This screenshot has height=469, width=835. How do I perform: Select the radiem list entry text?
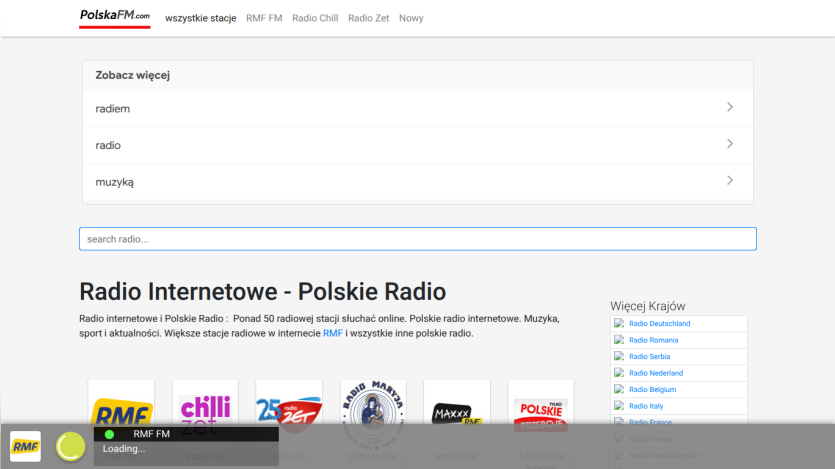tap(112, 109)
